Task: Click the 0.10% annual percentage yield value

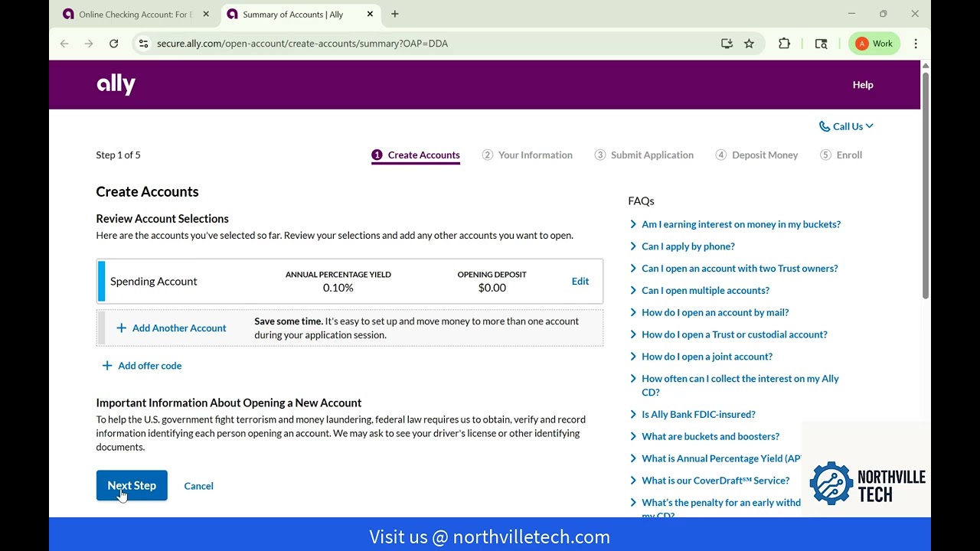Action: (x=338, y=289)
